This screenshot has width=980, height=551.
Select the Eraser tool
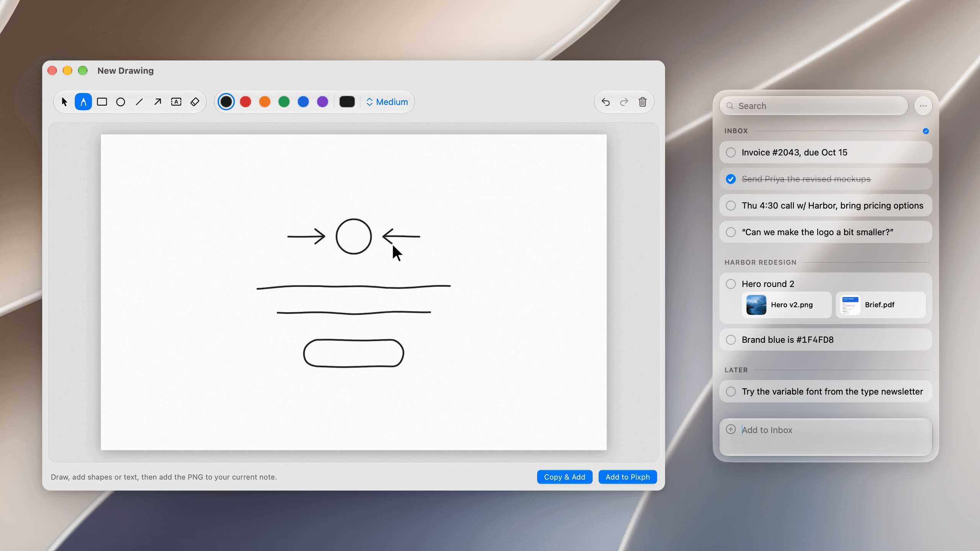pyautogui.click(x=195, y=102)
